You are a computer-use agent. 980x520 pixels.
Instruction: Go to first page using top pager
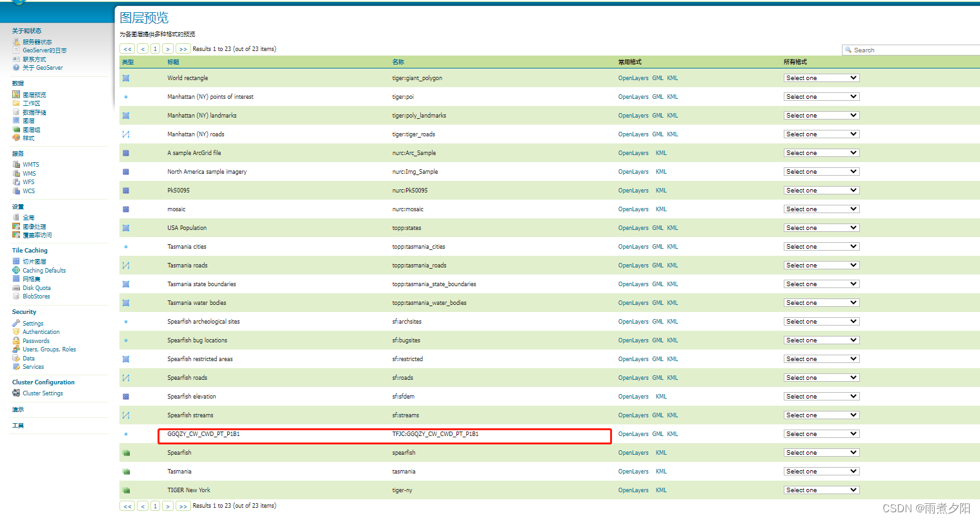coord(127,49)
